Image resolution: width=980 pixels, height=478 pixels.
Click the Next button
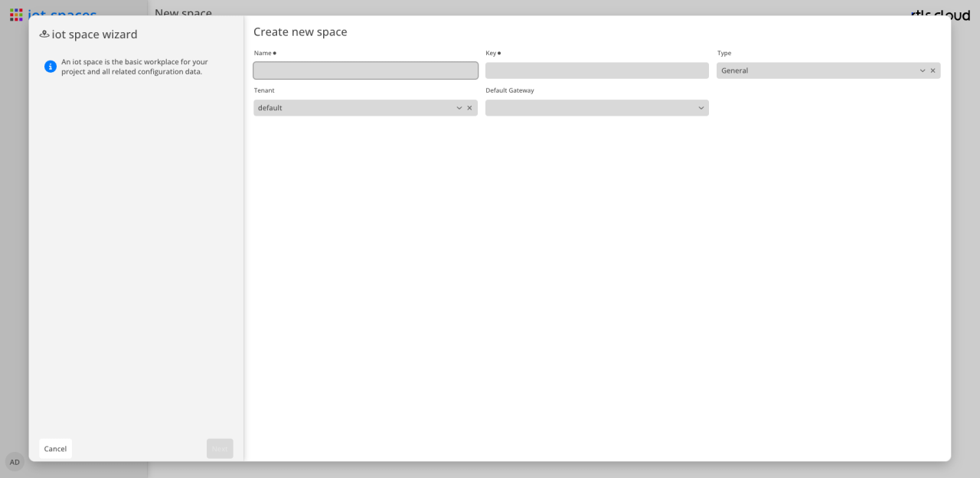click(x=220, y=449)
